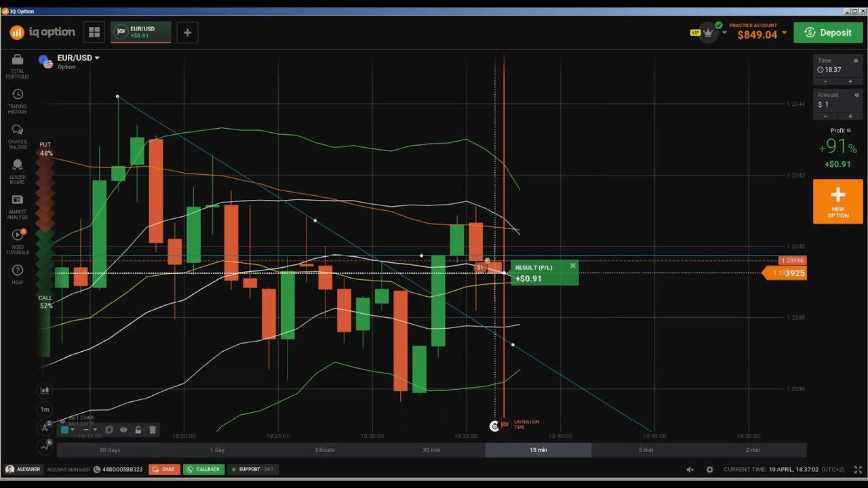Click the expiration time flag marker

click(505, 425)
